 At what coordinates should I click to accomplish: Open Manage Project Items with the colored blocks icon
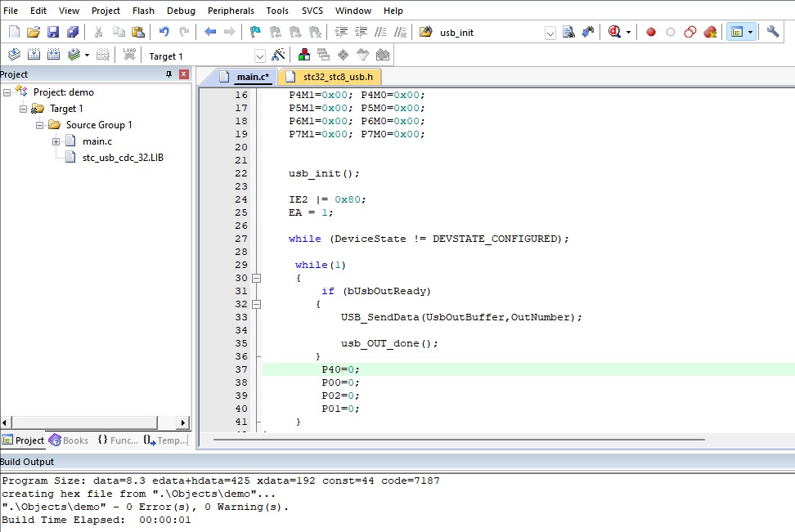click(304, 55)
